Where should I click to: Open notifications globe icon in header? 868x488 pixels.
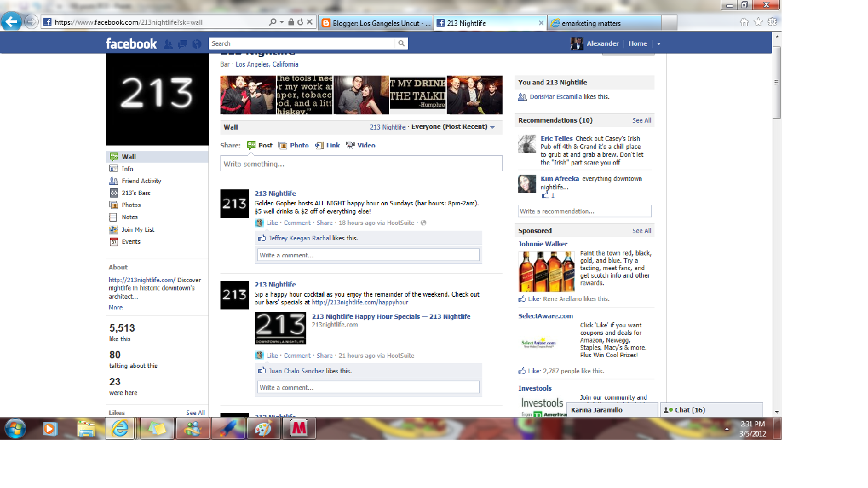pyautogui.click(x=196, y=44)
